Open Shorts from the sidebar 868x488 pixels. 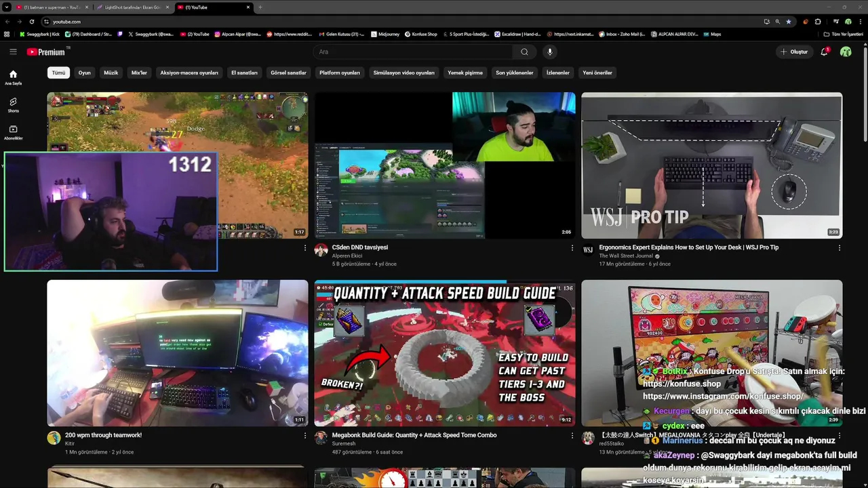pyautogui.click(x=13, y=104)
